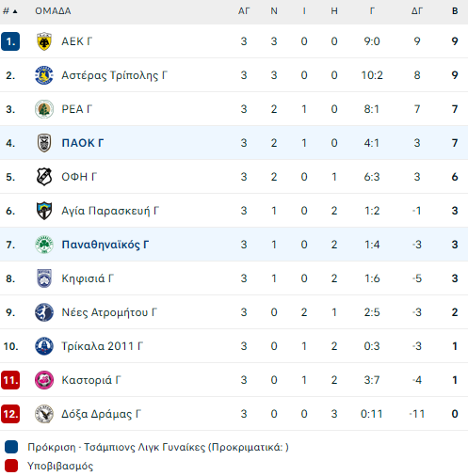Viewport: 468px width, 476px height.
Task: Click the red Υποβιβασμός legend swatch
Action: tap(11, 466)
